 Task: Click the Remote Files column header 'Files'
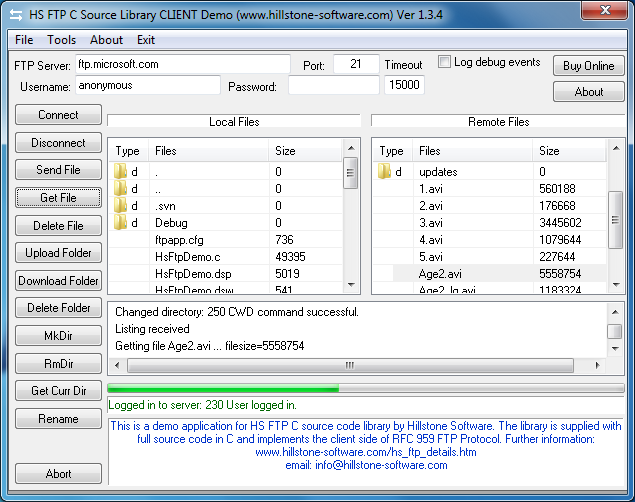point(473,151)
